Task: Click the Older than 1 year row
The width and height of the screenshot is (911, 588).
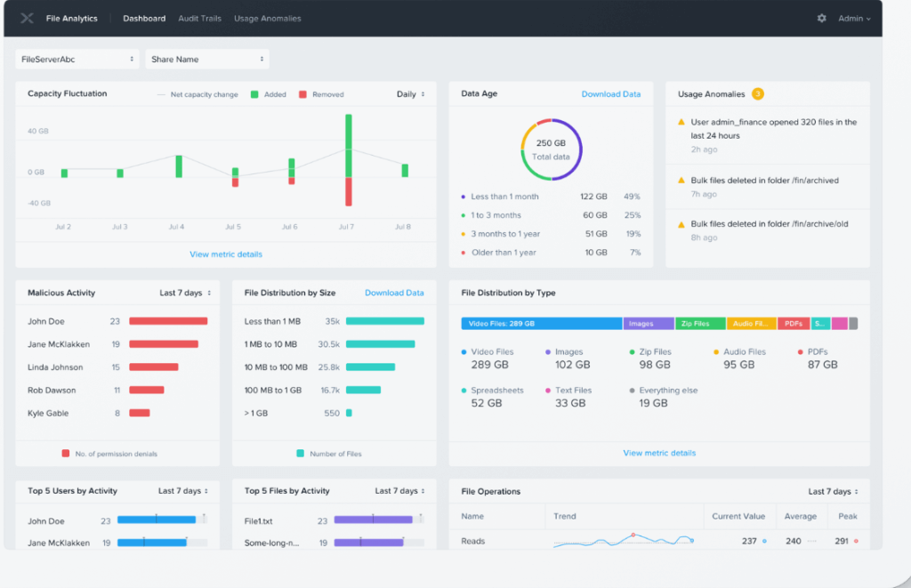Action: coord(551,252)
